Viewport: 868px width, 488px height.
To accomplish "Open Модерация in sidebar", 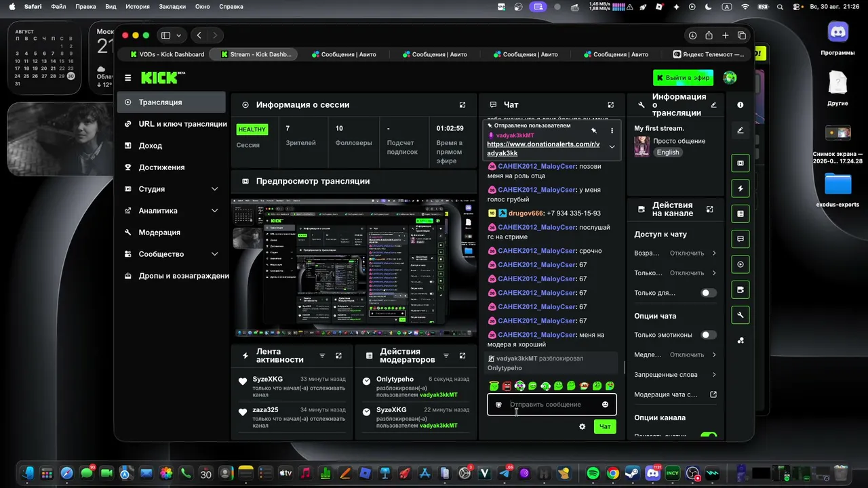I will pos(172,232).
